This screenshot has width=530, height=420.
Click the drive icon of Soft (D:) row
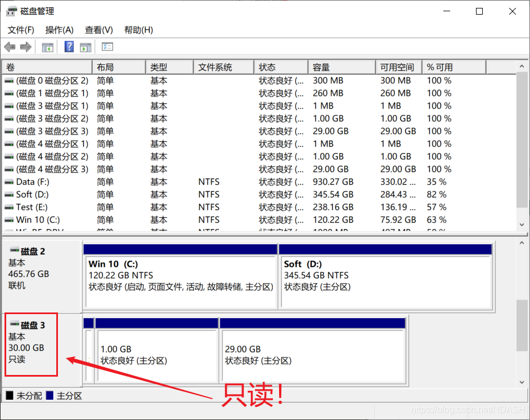point(9,195)
